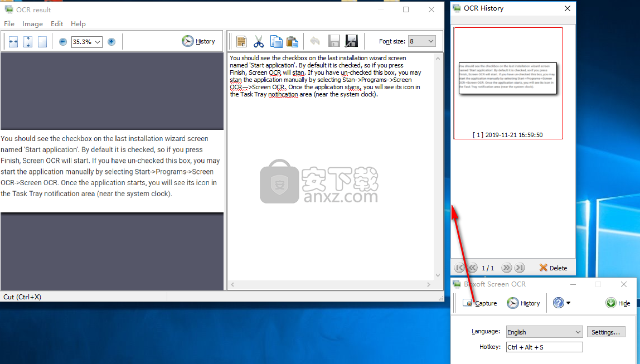The image size is (640, 364).
Task: Expand the help dropdown arrow
Action: (569, 303)
